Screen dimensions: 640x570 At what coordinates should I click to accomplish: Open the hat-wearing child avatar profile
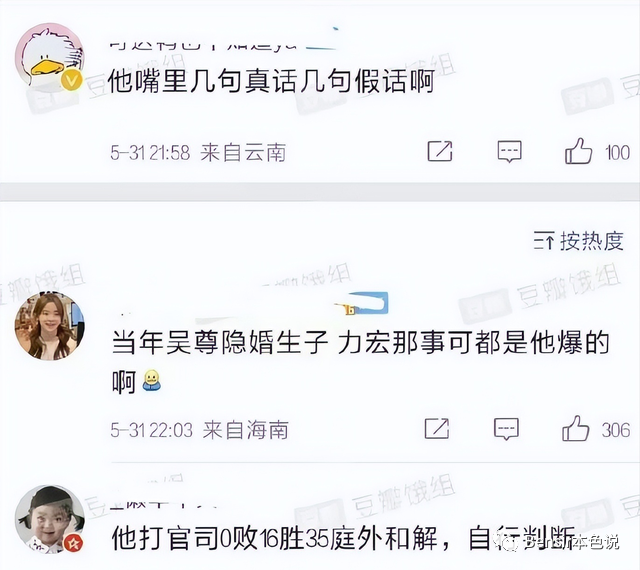(49, 519)
